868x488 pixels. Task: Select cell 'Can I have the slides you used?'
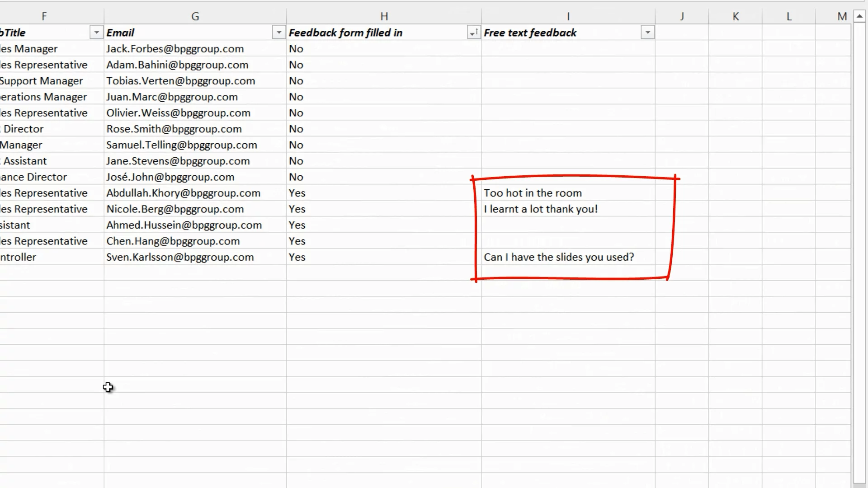(x=559, y=257)
